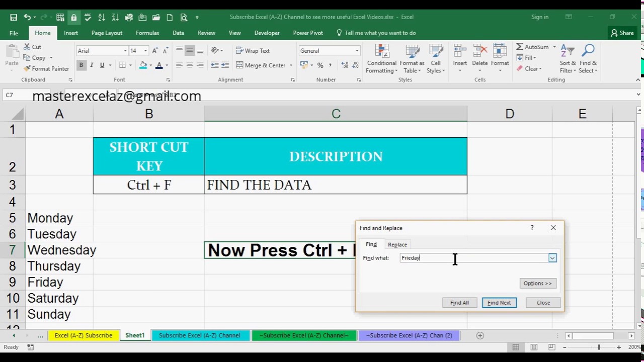The height and width of the screenshot is (362, 644).
Task: Click the Fill Color paint bucket
Action: pos(143,65)
